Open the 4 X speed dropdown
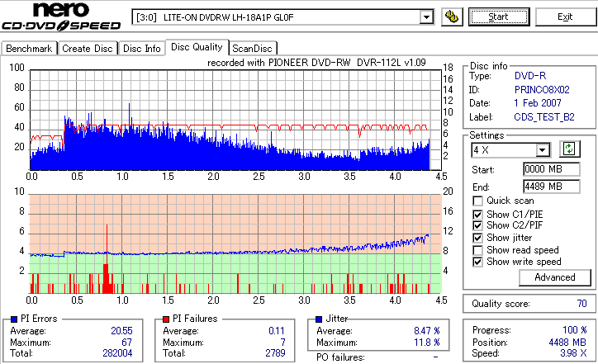 pyautogui.click(x=542, y=150)
